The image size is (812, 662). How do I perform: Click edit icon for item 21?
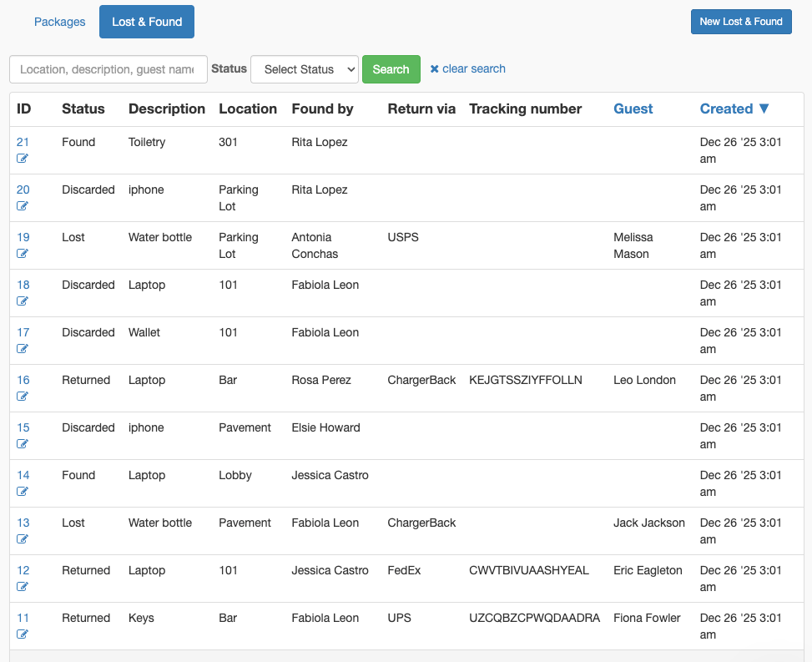point(23,158)
